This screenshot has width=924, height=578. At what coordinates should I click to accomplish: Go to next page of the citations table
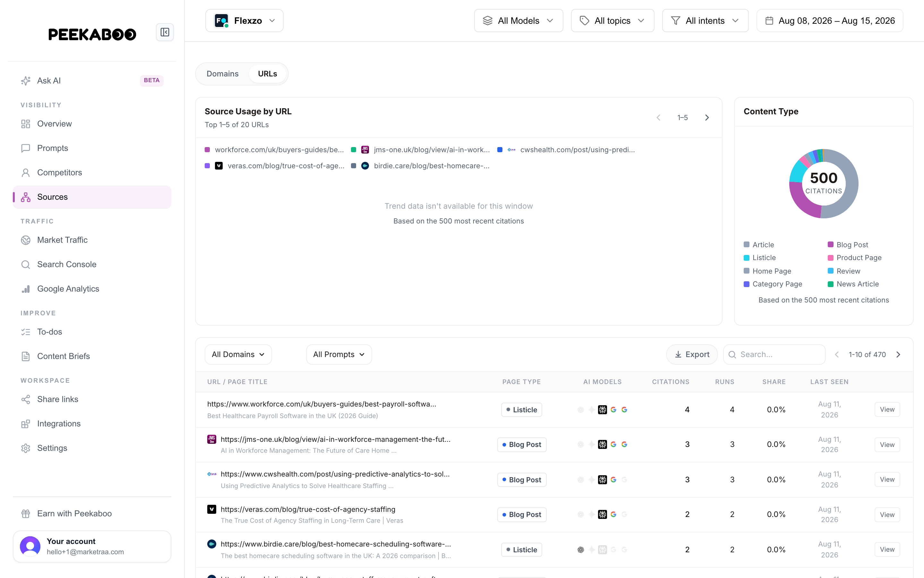coord(898,355)
